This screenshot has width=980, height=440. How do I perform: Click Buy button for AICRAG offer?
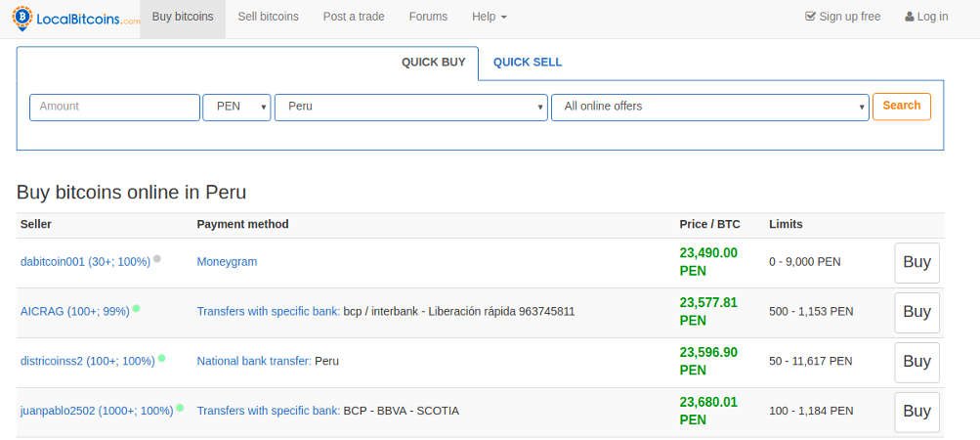click(x=916, y=312)
